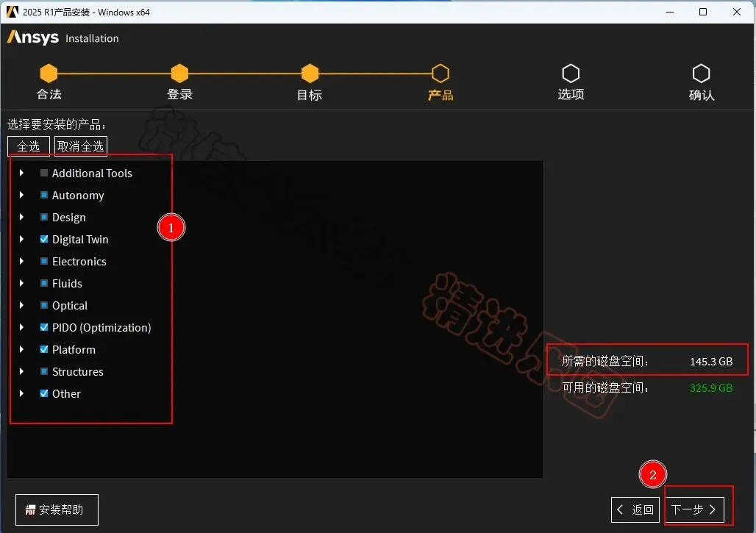Uncheck the PIDO (Optimization) checkbox

44,327
